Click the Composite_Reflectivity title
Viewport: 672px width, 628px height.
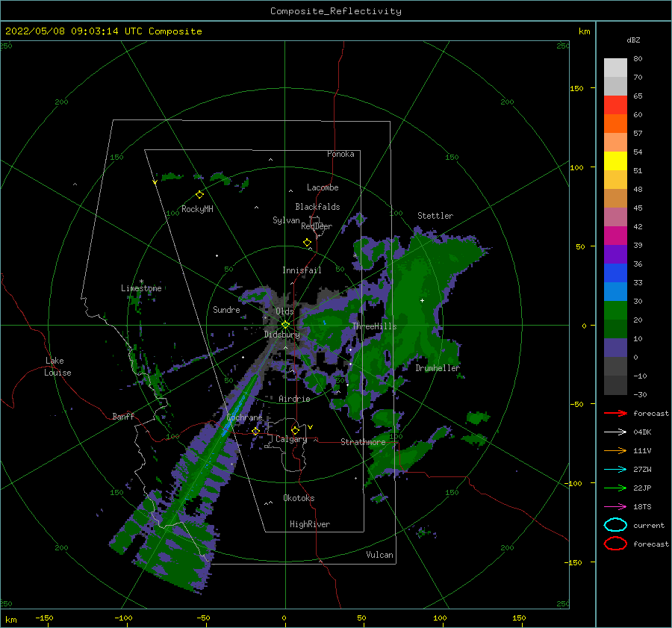coord(336,11)
